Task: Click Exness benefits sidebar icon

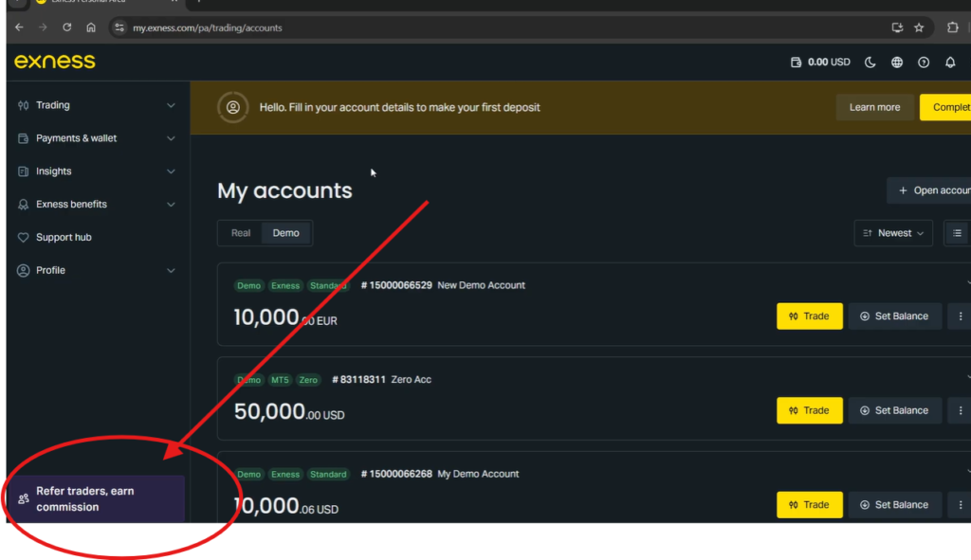Action: (23, 205)
